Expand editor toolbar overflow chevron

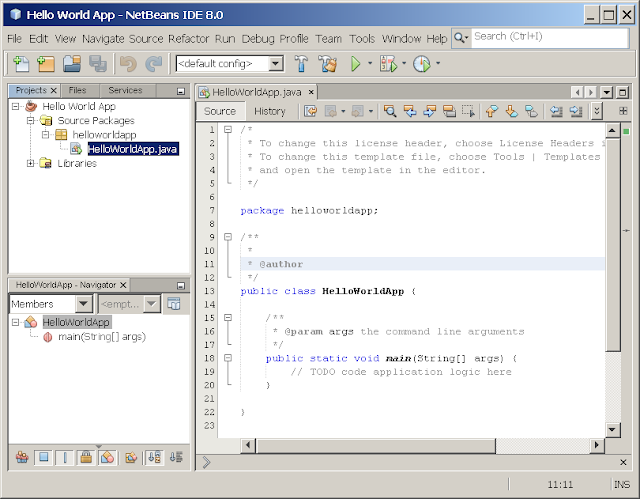pos(596,111)
